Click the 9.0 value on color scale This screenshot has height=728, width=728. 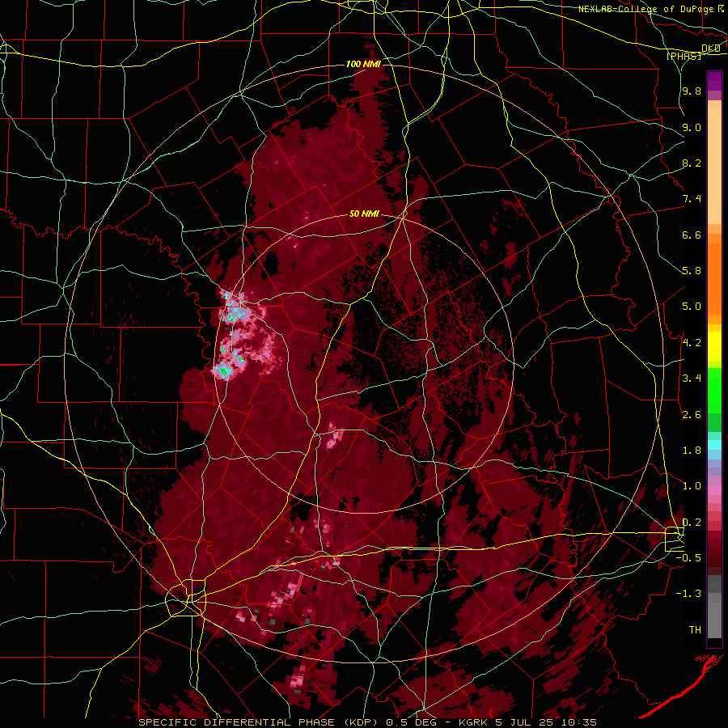click(692, 127)
